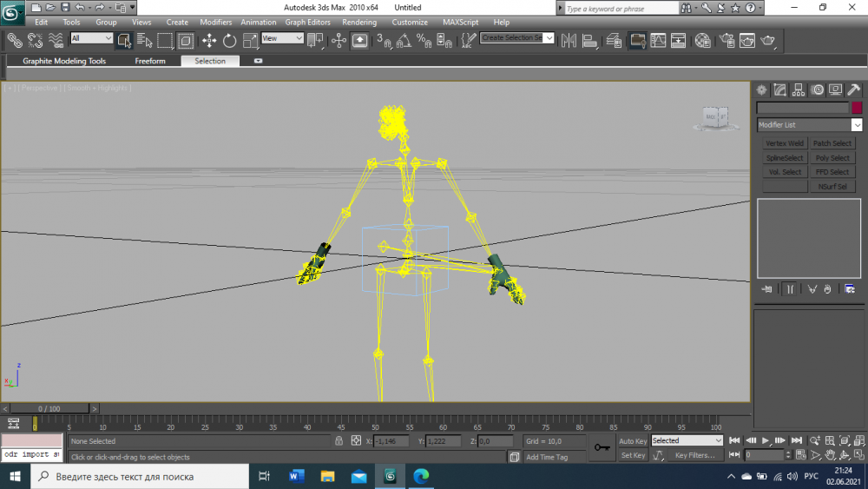Toggle the selection lock icon
The image size is (868, 489).
tap(339, 441)
